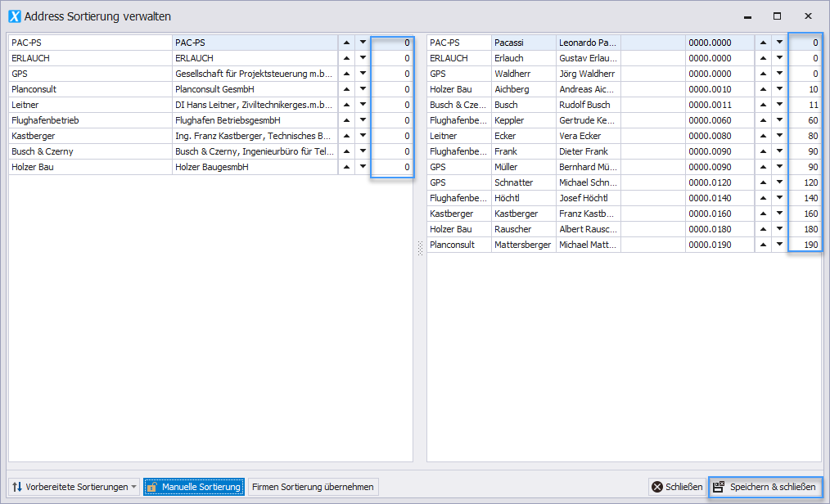This screenshot has width=830, height=504.
Task: Move Holzer Bau company row up
Action: tap(346, 167)
